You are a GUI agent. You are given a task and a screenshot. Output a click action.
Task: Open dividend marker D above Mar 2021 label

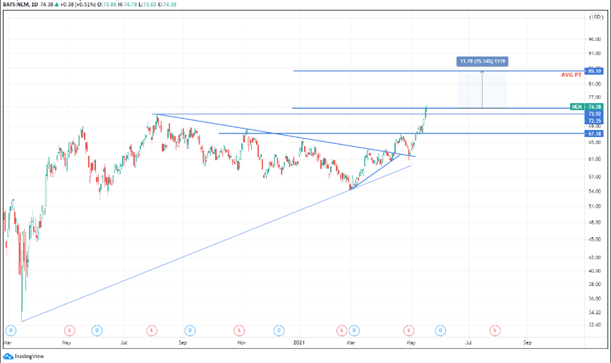(354, 331)
